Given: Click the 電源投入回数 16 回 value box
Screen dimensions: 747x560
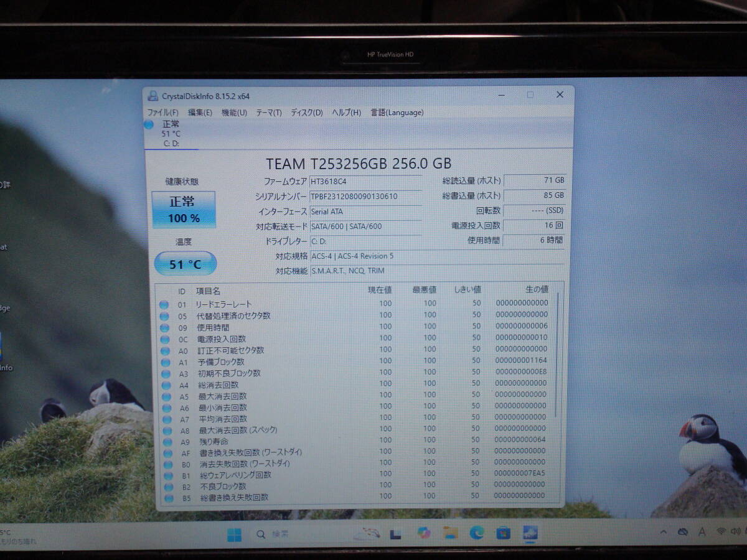Looking at the screenshot, I should click(x=534, y=226).
